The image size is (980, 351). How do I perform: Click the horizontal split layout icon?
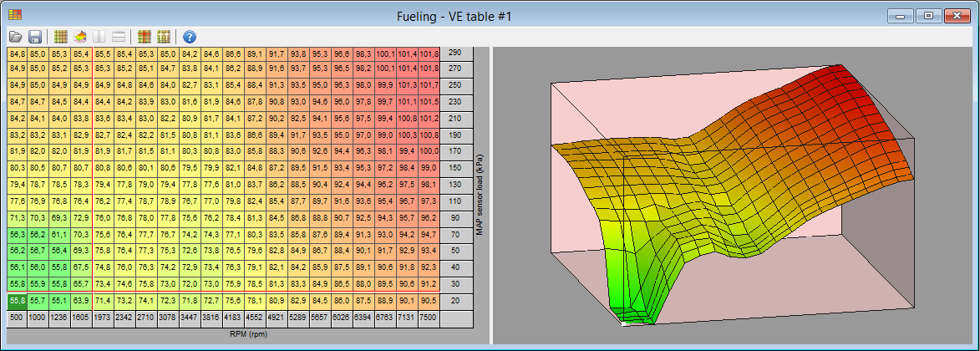pyautogui.click(x=119, y=37)
